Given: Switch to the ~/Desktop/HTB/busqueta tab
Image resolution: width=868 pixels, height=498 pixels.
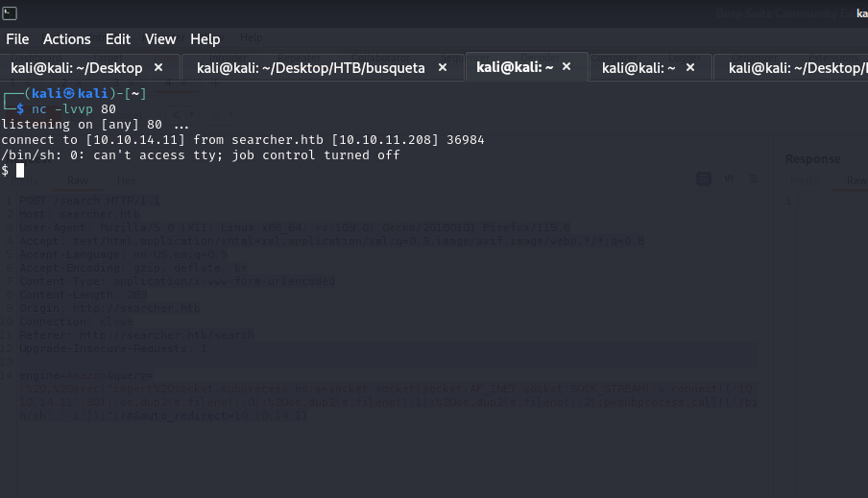Looking at the screenshot, I should (x=311, y=68).
